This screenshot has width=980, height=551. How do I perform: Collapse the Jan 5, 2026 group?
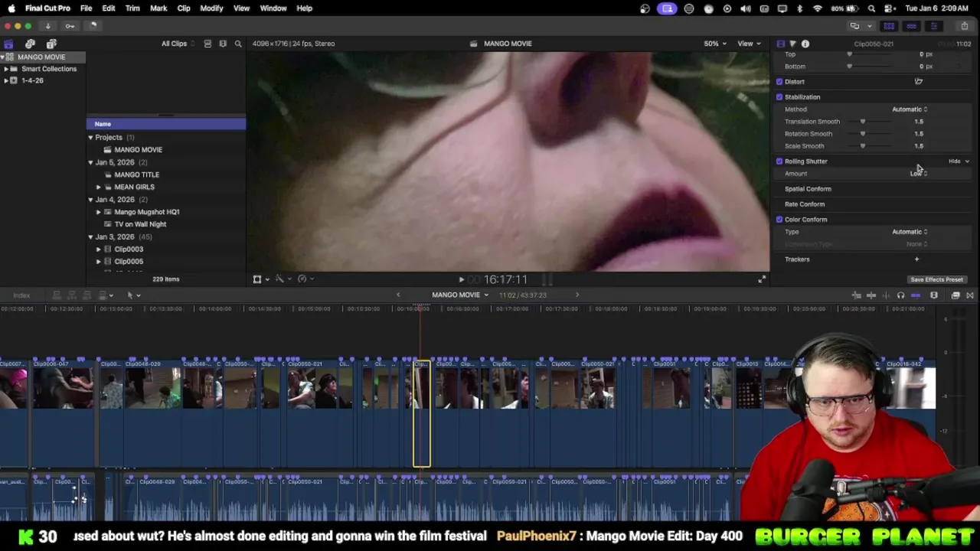coord(90,162)
